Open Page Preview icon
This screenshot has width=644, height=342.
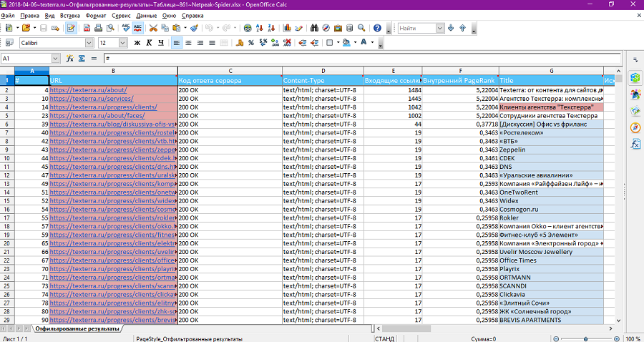[x=110, y=28]
